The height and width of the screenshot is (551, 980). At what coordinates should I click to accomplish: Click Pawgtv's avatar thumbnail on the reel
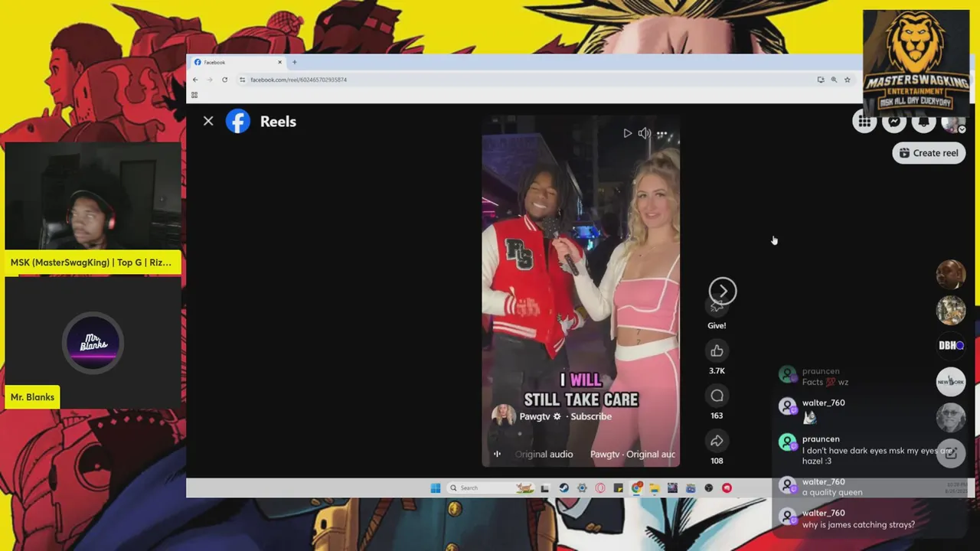pos(503,416)
